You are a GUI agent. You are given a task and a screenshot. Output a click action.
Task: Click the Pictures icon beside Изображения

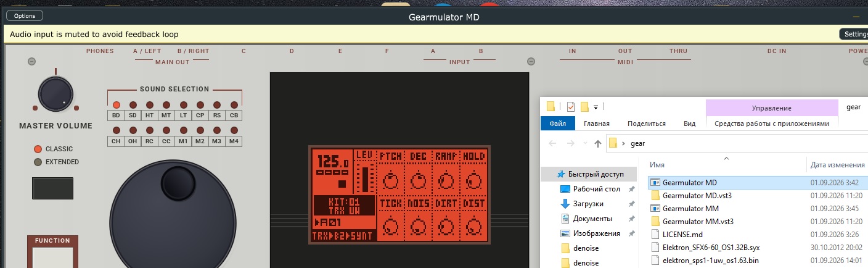[x=565, y=233]
